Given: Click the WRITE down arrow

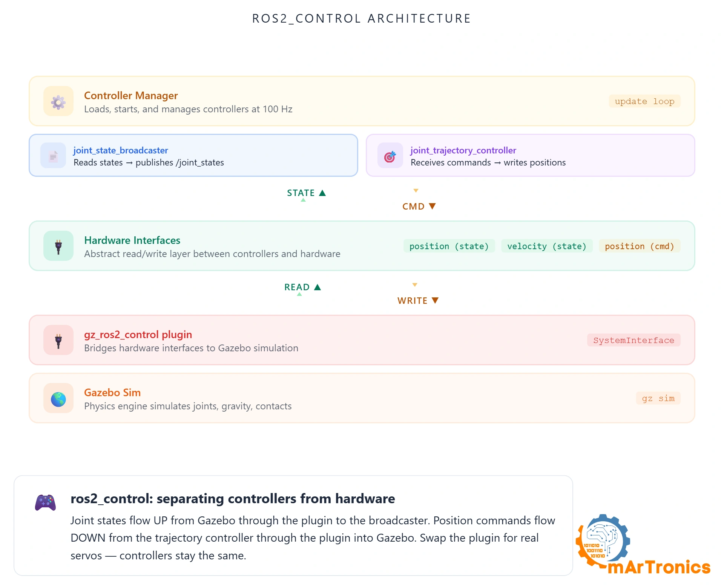Looking at the screenshot, I should pyautogui.click(x=435, y=300).
